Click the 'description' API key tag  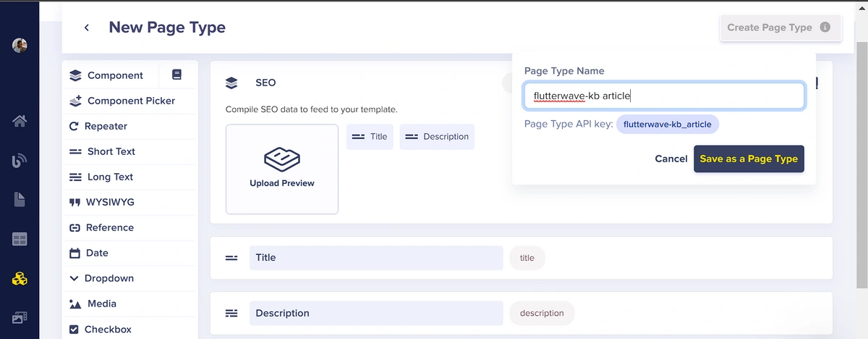tap(542, 314)
